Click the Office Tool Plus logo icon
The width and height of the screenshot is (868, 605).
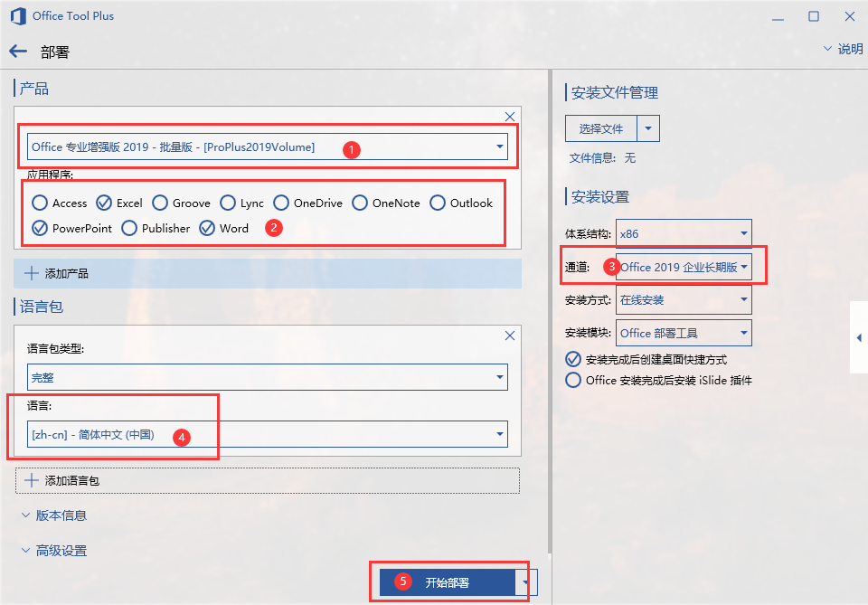pos(18,15)
